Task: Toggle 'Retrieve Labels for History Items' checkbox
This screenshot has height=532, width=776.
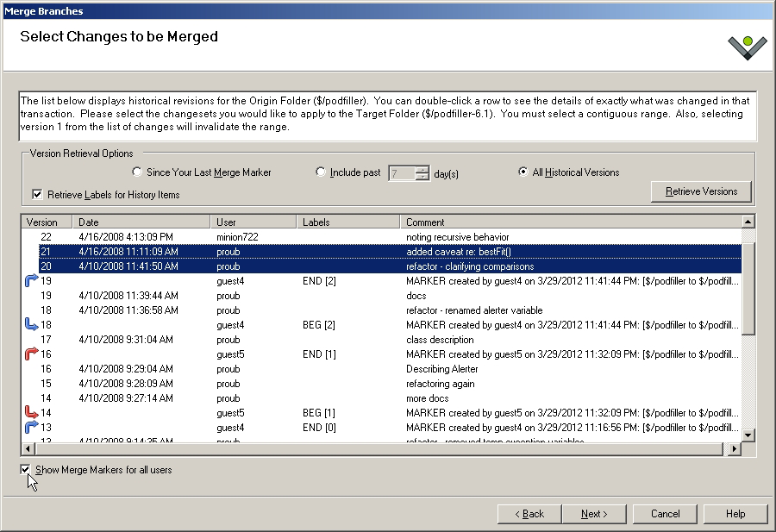Action: (37, 195)
